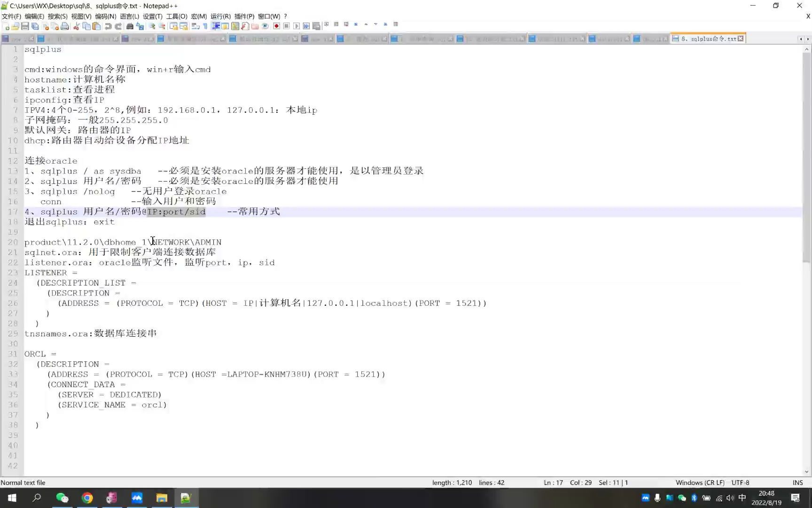Launch Google Chrome from the taskbar
The height and width of the screenshot is (508, 812).
(x=87, y=498)
